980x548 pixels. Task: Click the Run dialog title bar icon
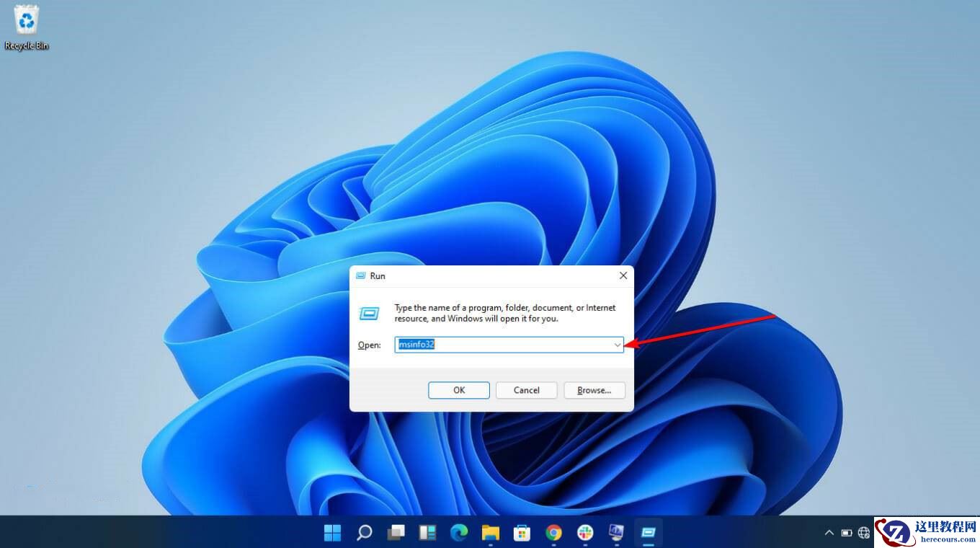361,275
